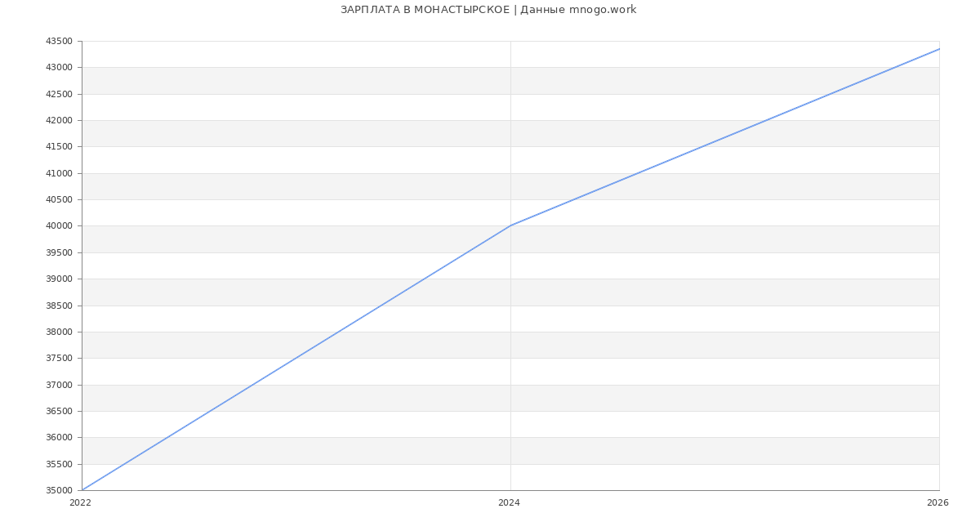This screenshot has width=980, height=531.
Task: Click the 40000 y-axis label
Action: point(59,226)
